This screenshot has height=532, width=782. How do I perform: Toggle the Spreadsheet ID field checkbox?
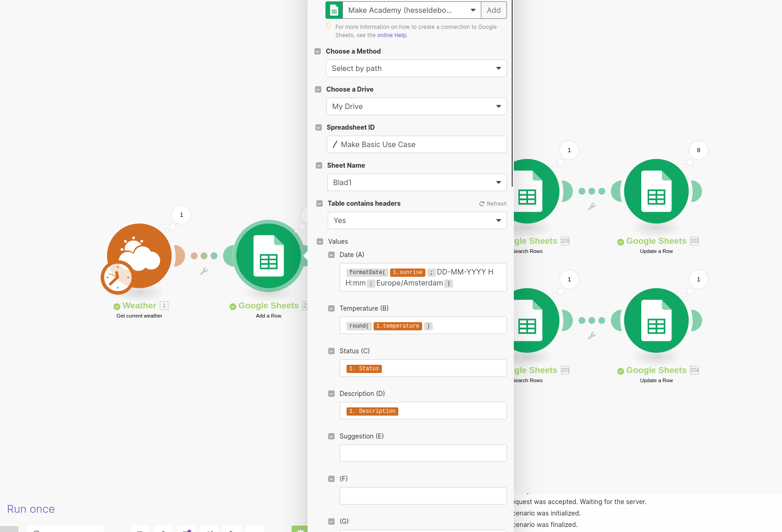(x=319, y=127)
